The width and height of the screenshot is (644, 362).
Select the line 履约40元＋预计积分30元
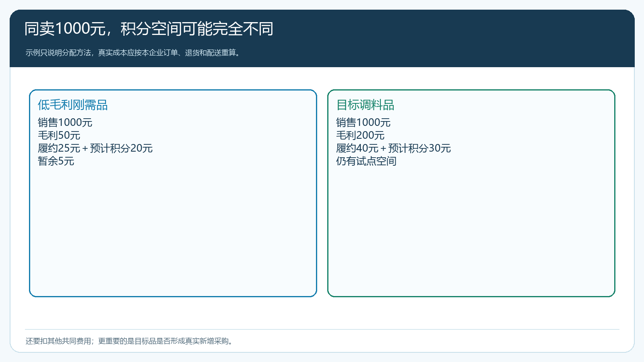coord(394,148)
